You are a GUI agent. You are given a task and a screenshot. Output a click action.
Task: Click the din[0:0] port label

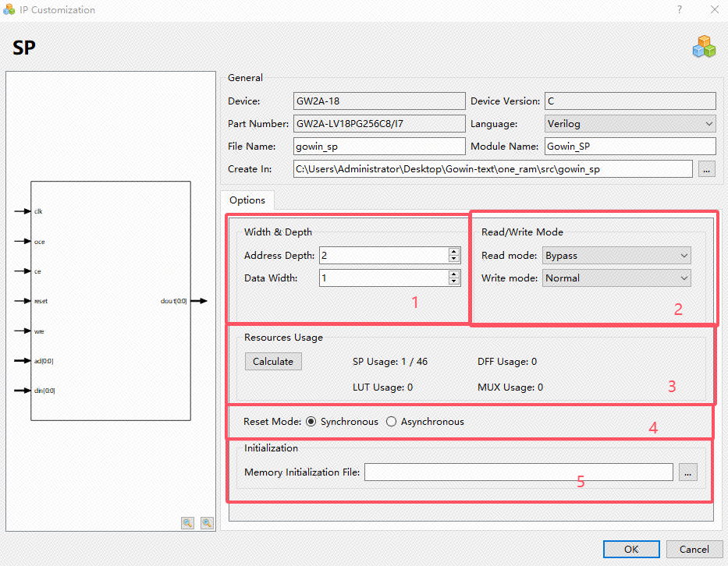tap(44, 391)
